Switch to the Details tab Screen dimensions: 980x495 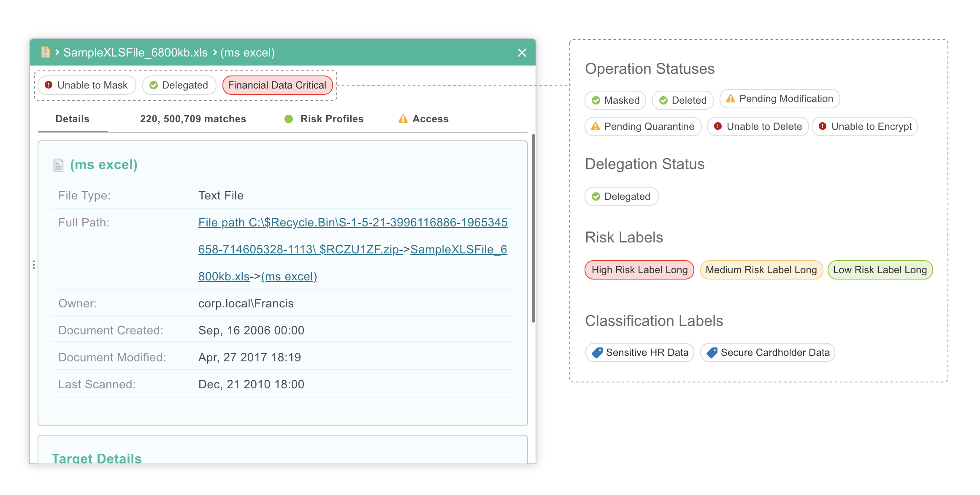pyautogui.click(x=73, y=119)
